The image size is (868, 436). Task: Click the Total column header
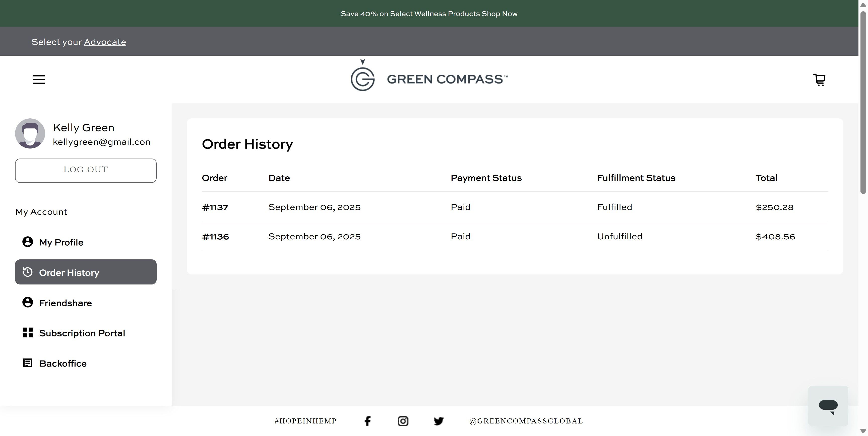click(x=766, y=178)
